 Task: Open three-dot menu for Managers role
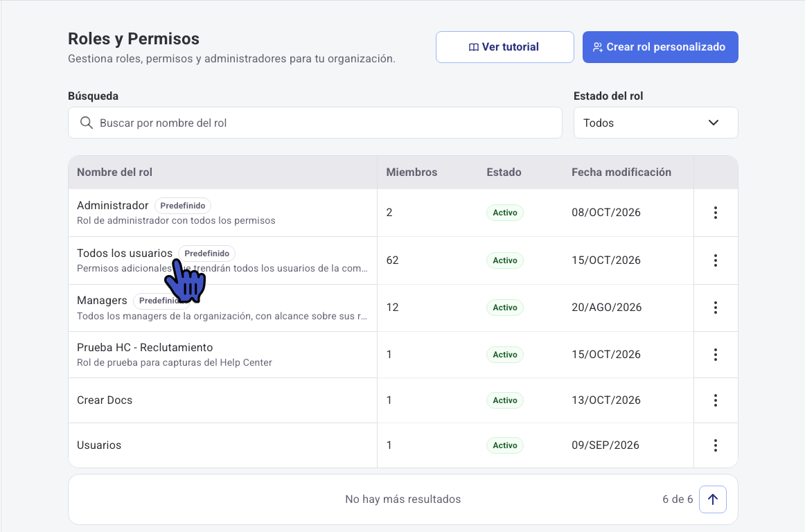click(x=715, y=308)
